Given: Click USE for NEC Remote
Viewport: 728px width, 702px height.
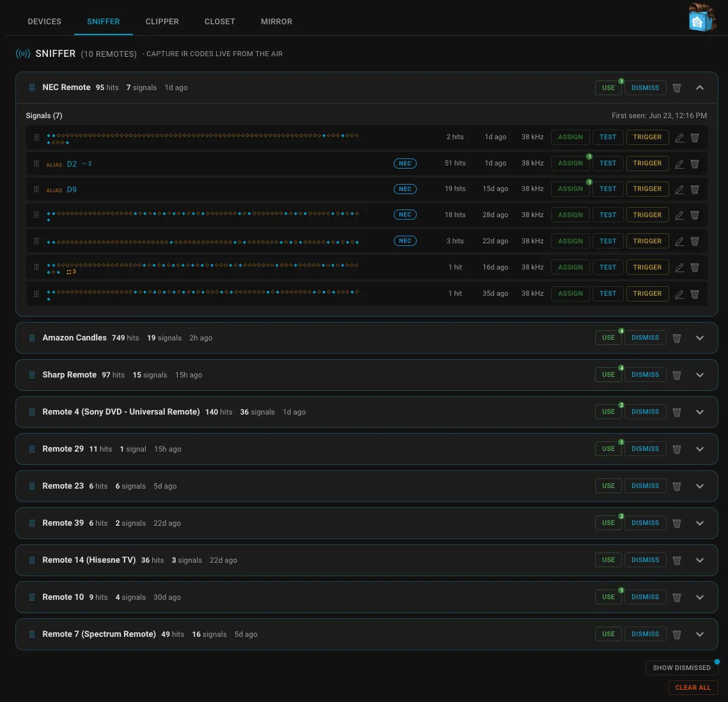Looking at the screenshot, I should [608, 88].
